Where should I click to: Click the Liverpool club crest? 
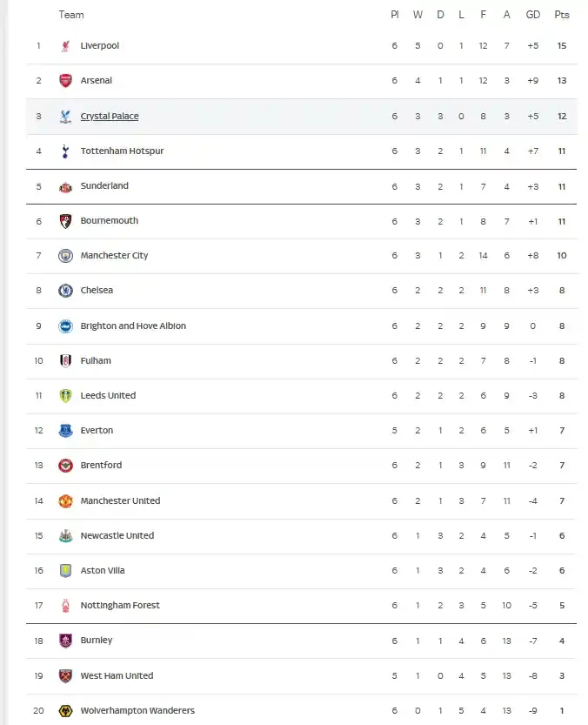point(65,45)
